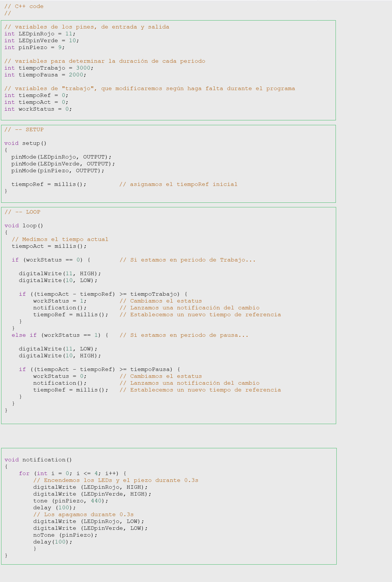Click the "pinMode(pinPiezo, OUTPUT);" line

[58, 171]
